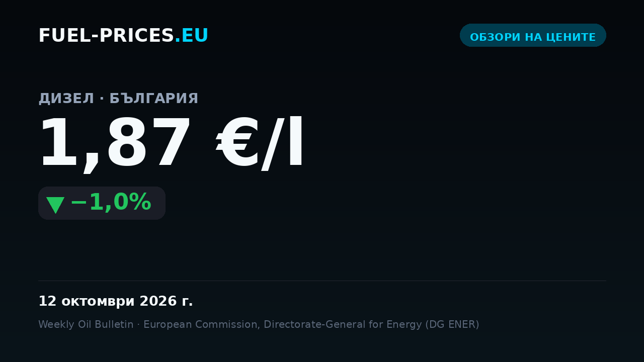
Task: Click Directorate-General for Energy text
Action: click(343, 325)
